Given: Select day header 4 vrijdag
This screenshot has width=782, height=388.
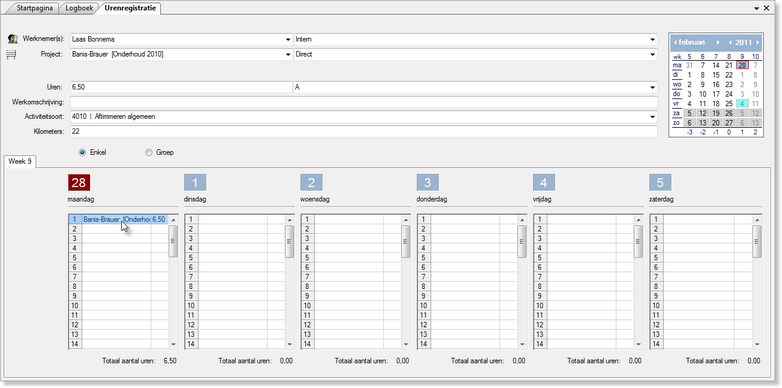Looking at the screenshot, I should click(544, 183).
